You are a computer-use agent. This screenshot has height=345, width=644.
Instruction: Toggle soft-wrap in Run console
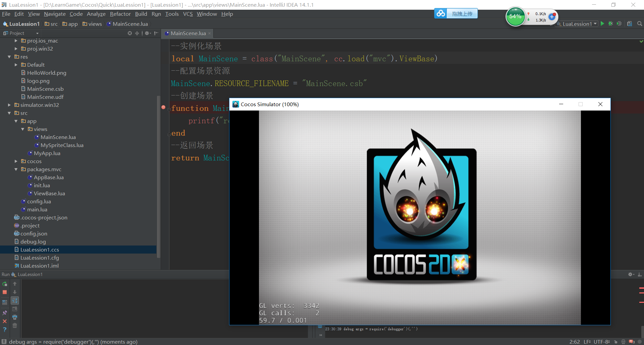(15, 300)
